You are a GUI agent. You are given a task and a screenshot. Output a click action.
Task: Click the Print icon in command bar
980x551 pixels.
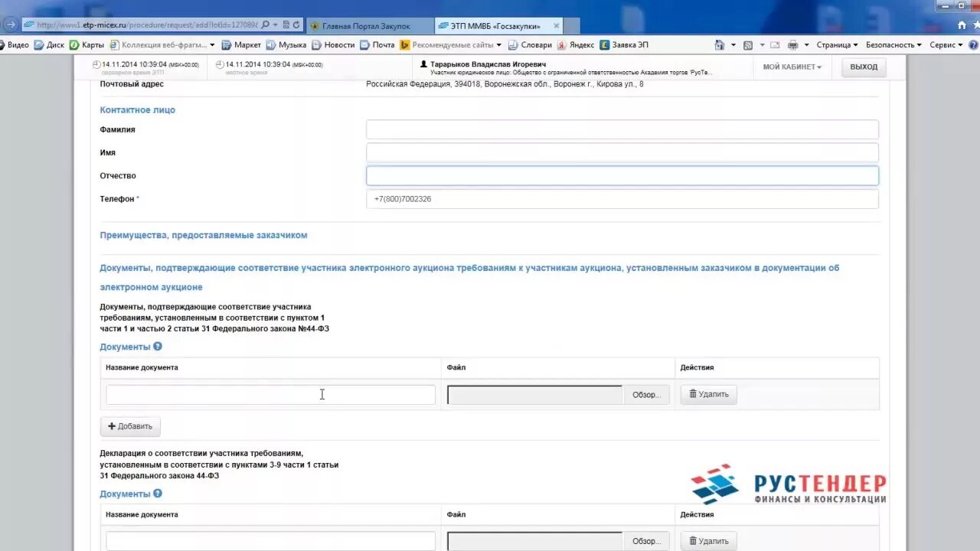pyautogui.click(x=793, y=45)
